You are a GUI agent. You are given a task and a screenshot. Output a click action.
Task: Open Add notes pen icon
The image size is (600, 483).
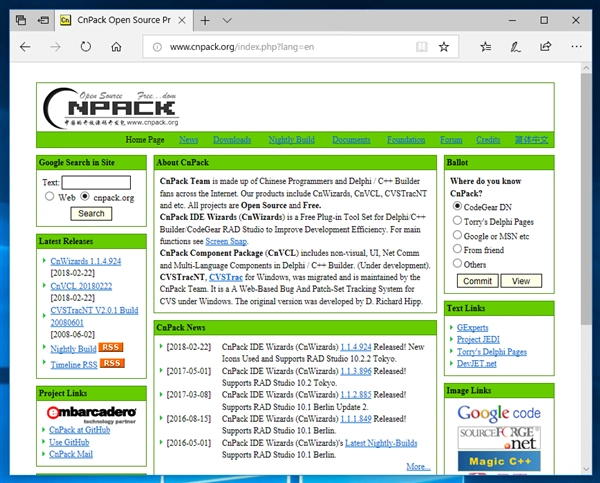[515, 47]
